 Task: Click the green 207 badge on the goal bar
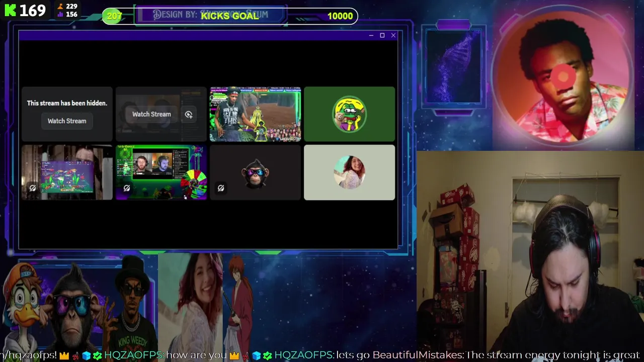[114, 16]
